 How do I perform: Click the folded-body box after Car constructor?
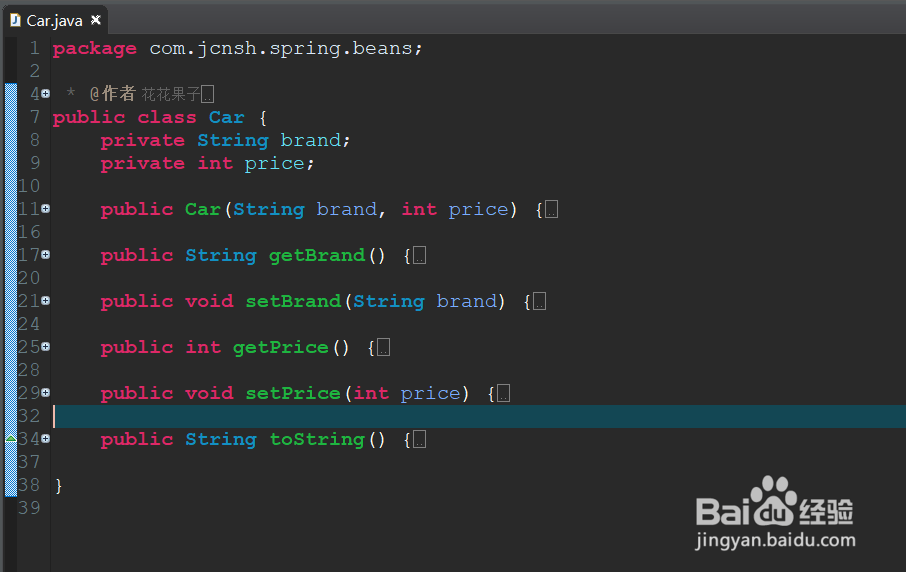pyautogui.click(x=552, y=209)
